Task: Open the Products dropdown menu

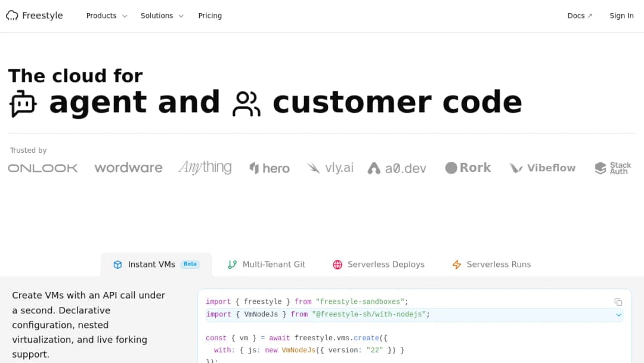Action: [x=107, y=16]
